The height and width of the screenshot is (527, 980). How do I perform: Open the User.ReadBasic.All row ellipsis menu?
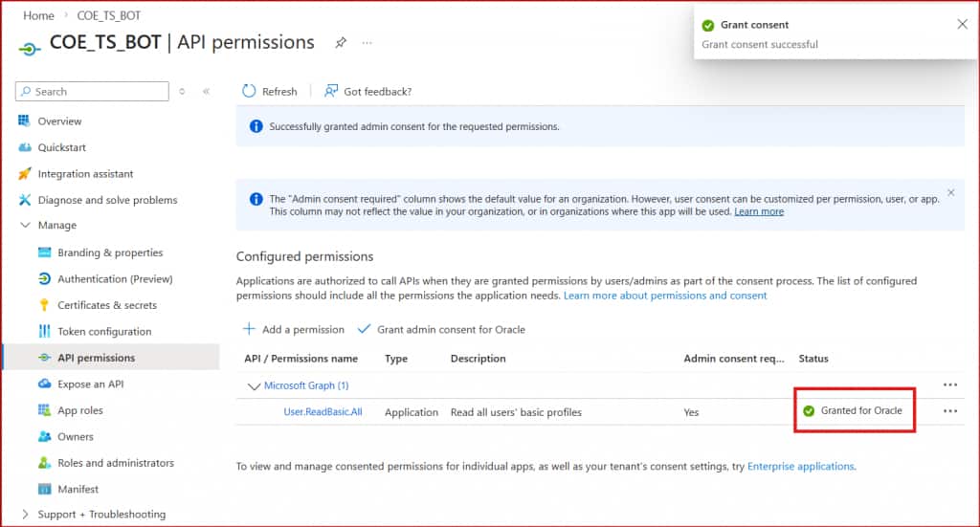click(949, 411)
